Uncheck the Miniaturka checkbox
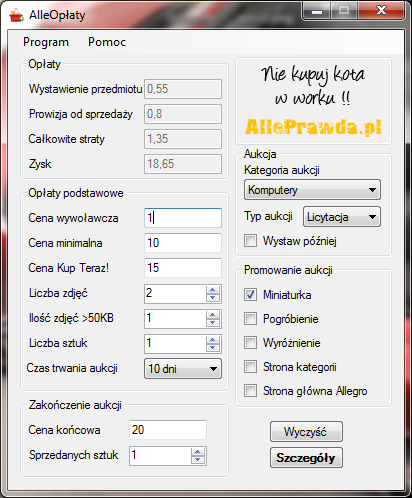Screen dimensions: 412x498 [x=250, y=295]
